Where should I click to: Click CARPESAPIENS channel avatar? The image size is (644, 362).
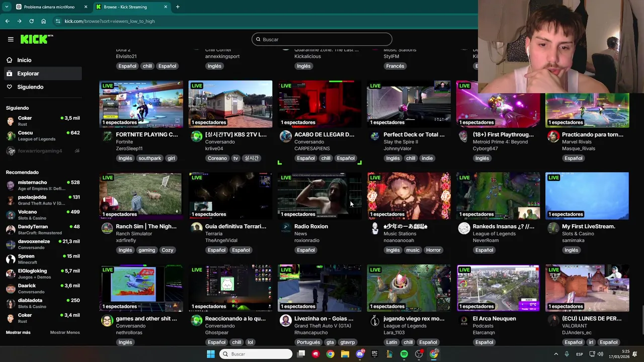coord(286,136)
